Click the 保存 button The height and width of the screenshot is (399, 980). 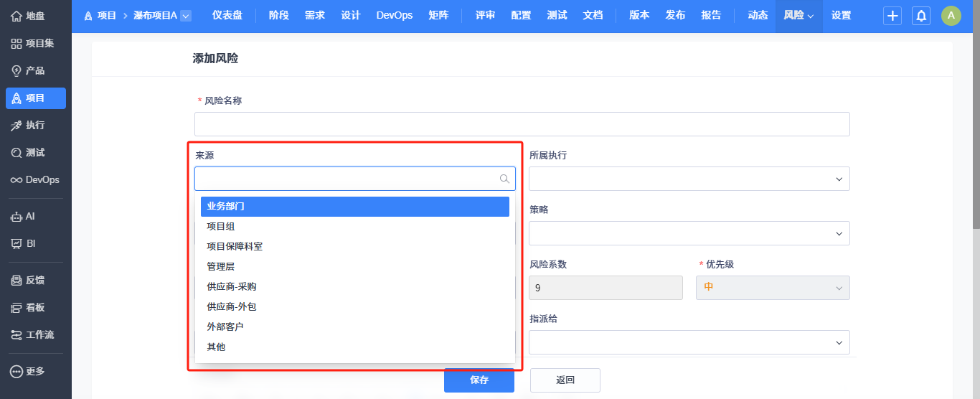(x=479, y=380)
